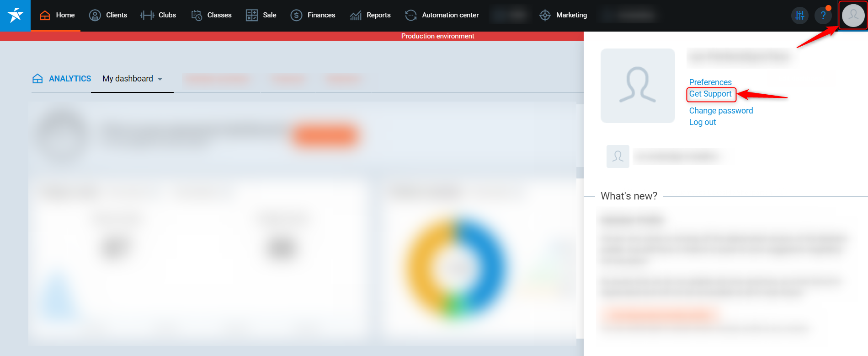Go to the Home tab
This screenshot has height=356, width=868.
coord(57,15)
